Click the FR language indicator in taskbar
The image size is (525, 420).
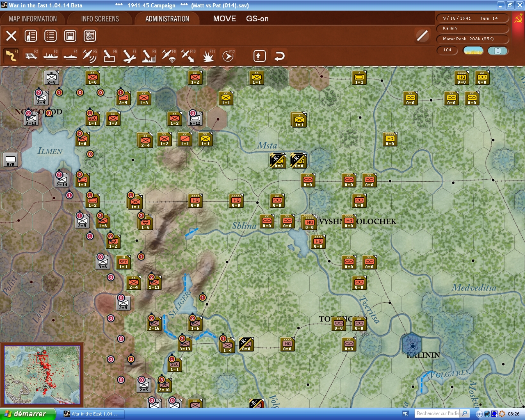(405, 414)
